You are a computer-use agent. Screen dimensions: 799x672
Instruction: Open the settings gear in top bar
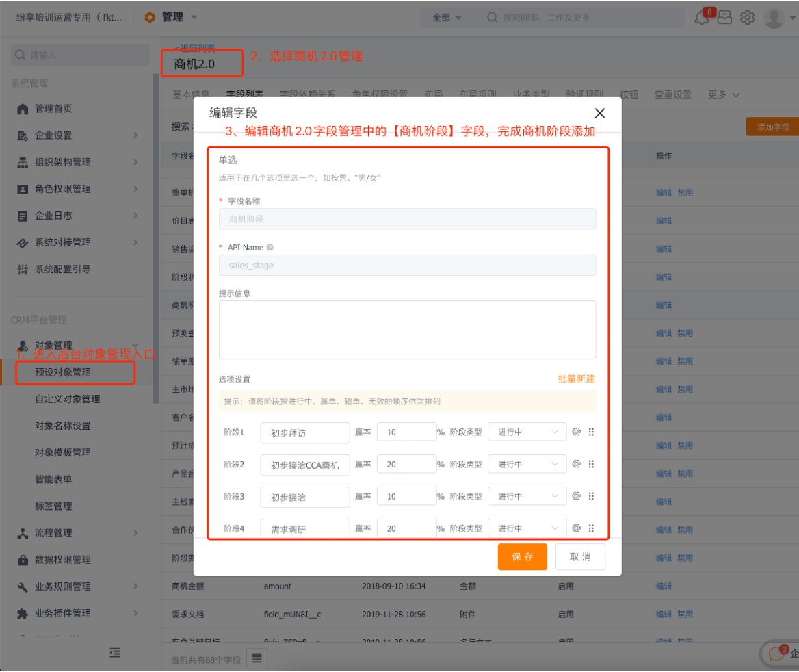coord(748,18)
